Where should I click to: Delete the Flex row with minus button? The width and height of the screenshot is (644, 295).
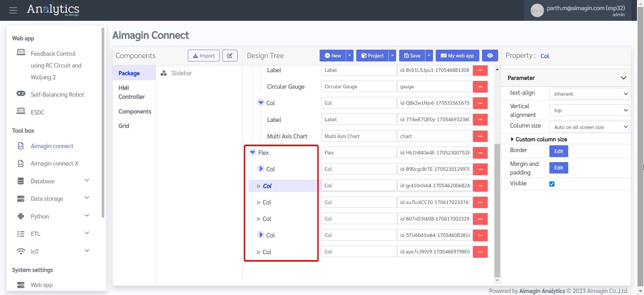point(480,153)
